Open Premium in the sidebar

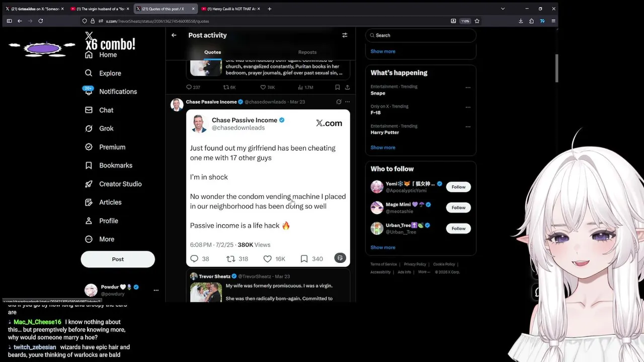click(105, 147)
